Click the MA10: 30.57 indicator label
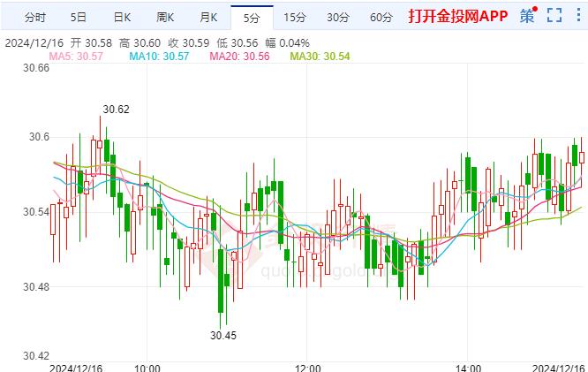The width and height of the screenshot is (588, 372). (160, 57)
